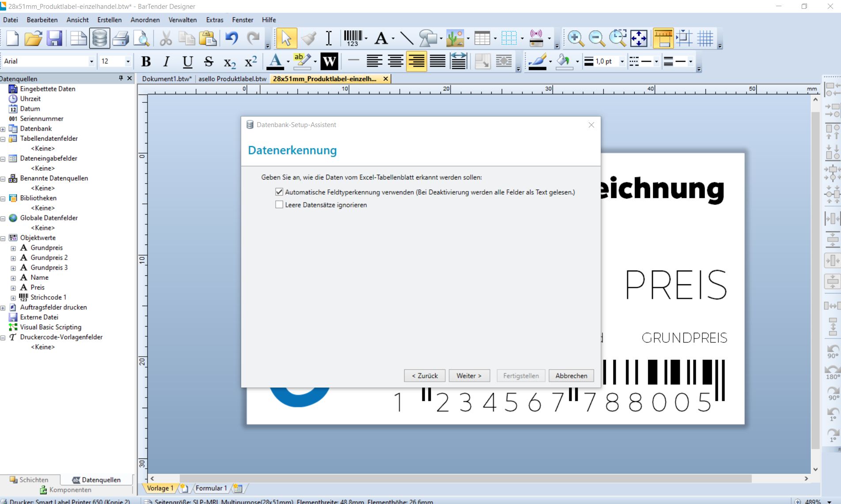Toggle Bold text formatting

(x=146, y=62)
